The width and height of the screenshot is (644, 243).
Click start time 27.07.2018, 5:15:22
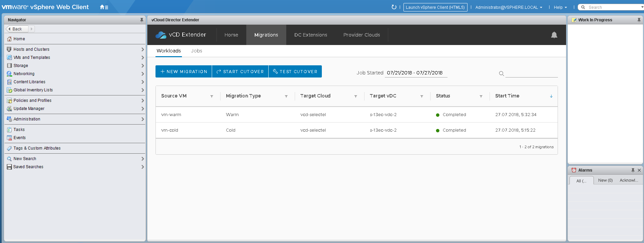pos(515,130)
